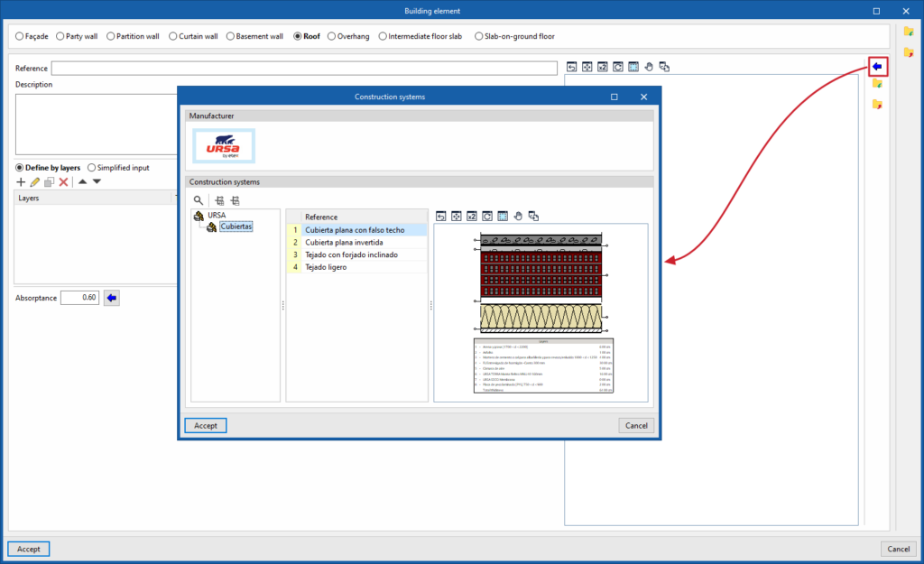Click the edit layer pencil icon
This screenshot has width=924, height=564.
point(35,182)
